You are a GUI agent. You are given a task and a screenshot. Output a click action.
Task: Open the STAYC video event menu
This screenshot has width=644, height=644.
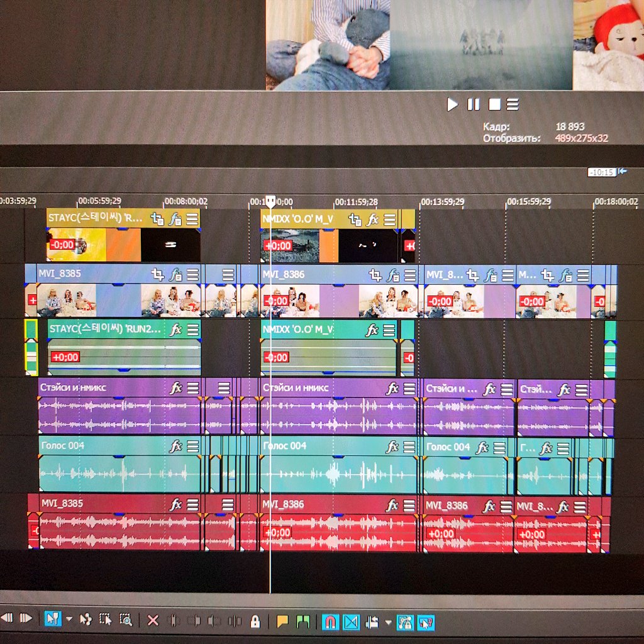pos(192,218)
